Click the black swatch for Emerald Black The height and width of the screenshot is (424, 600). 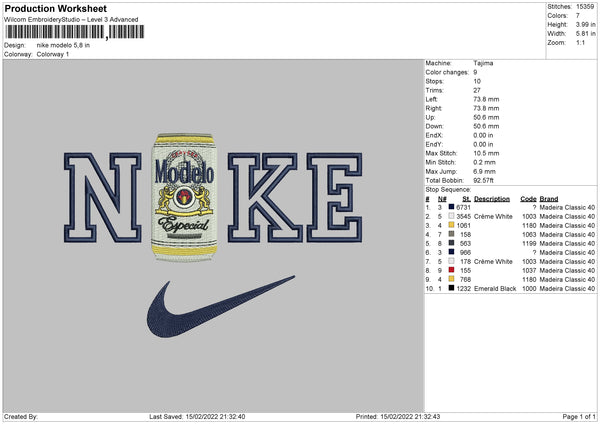coord(452,288)
